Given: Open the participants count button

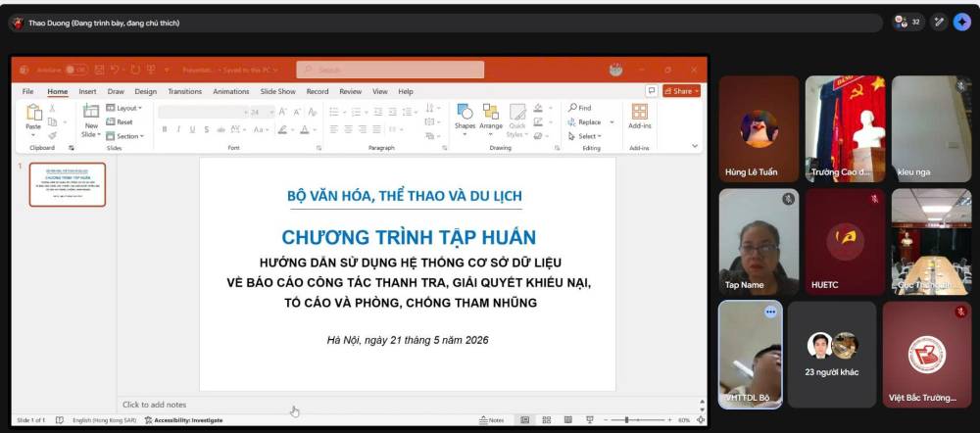Looking at the screenshot, I should [x=908, y=22].
